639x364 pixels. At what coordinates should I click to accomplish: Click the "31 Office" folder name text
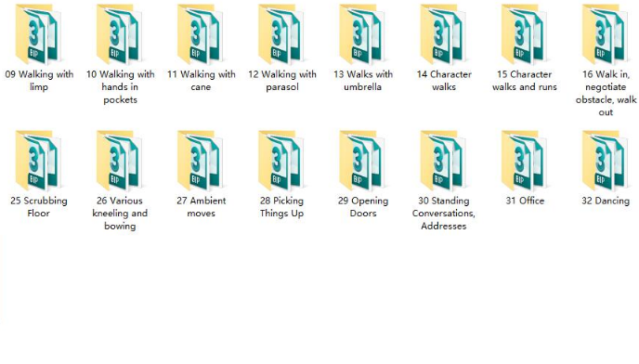tap(525, 201)
